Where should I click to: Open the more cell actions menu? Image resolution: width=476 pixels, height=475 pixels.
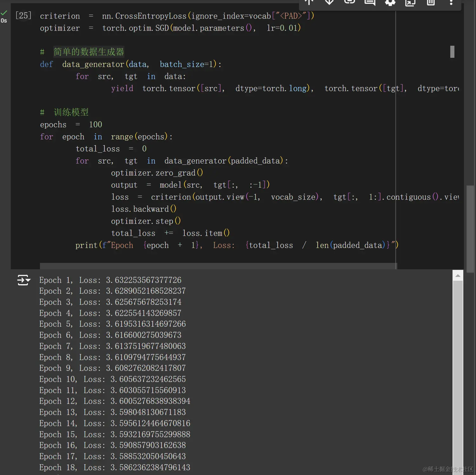point(451,3)
